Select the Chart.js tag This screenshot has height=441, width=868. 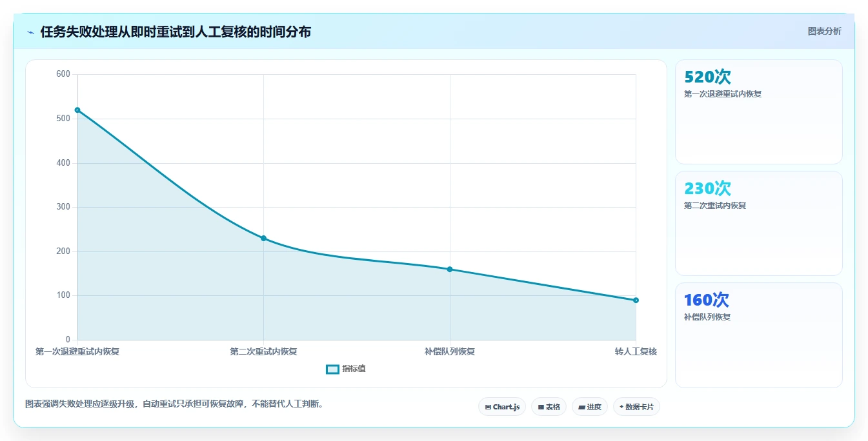(x=502, y=407)
